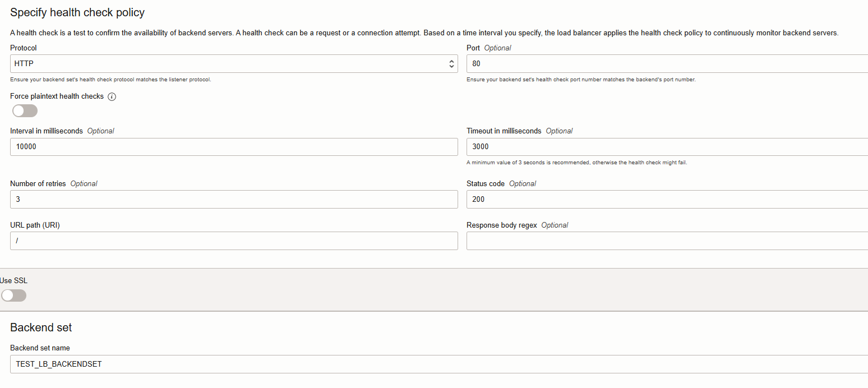The width and height of the screenshot is (868, 388).
Task: Click the info icon beside Force plaintext health checks
Action: pos(112,96)
